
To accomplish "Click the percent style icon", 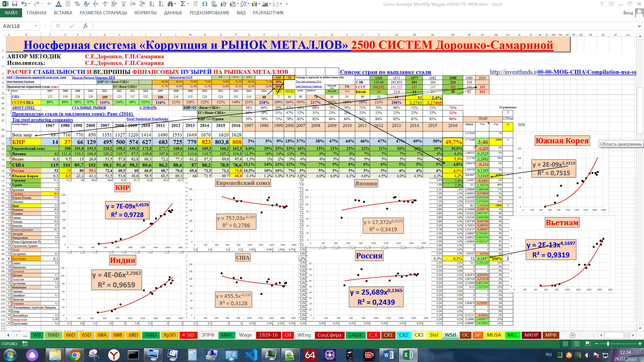I will 77,4.
